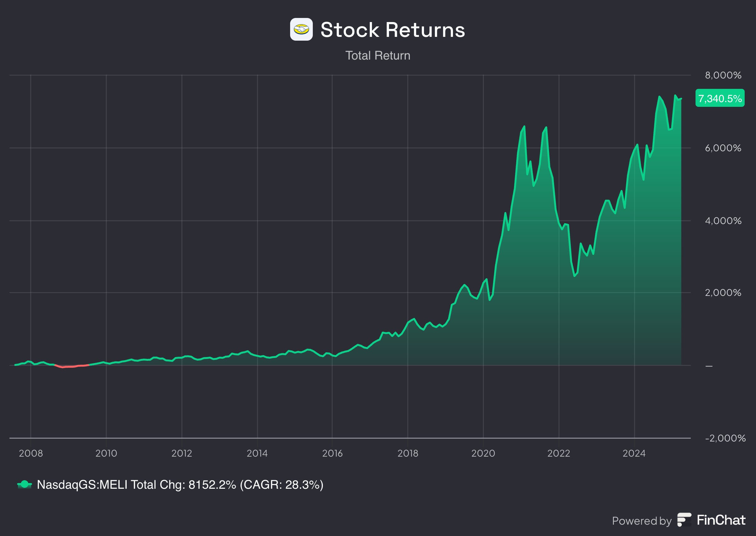Click the 2012 x-axis label
756x536 pixels.
coord(182,453)
